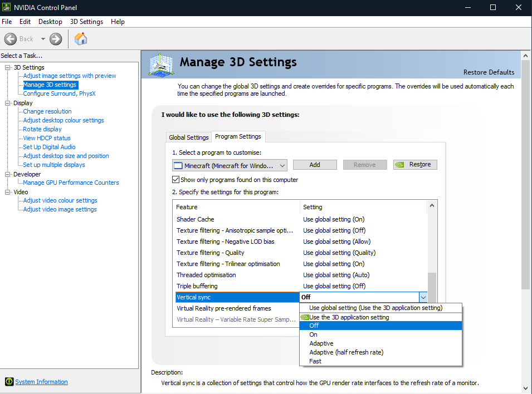Select the Program Settings tab

pos(238,136)
